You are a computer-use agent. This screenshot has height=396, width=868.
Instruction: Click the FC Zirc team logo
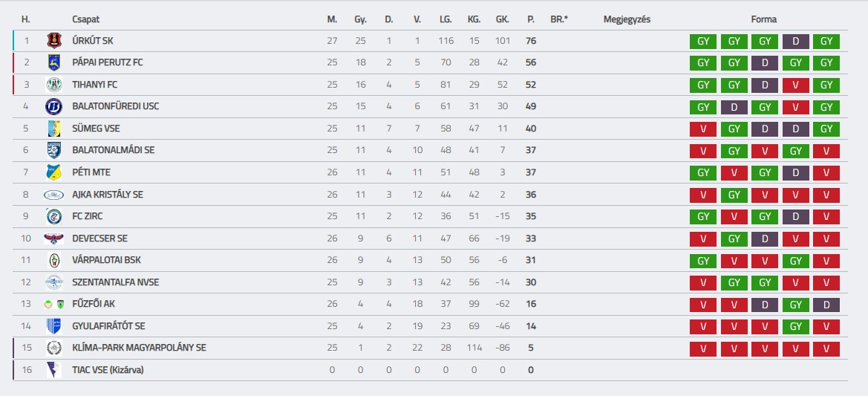click(53, 216)
